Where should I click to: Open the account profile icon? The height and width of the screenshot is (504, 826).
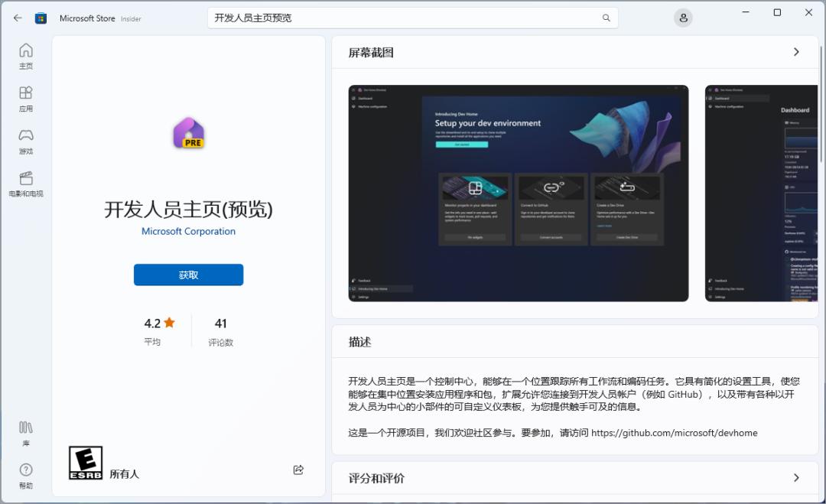point(683,17)
